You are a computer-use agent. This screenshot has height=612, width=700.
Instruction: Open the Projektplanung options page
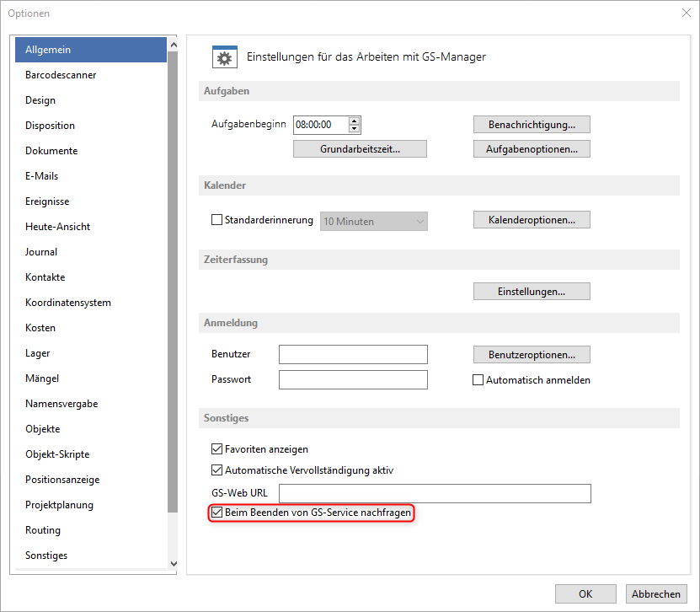(x=91, y=505)
